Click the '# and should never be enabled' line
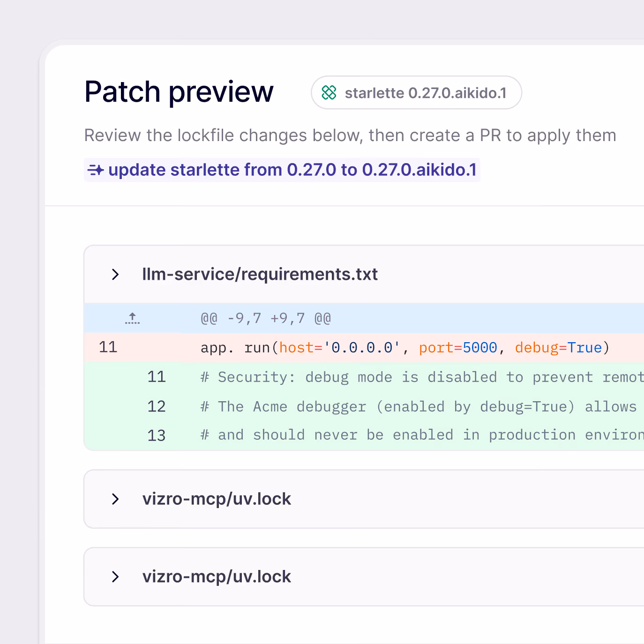The width and height of the screenshot is (644, 644). tap(422, 435)
